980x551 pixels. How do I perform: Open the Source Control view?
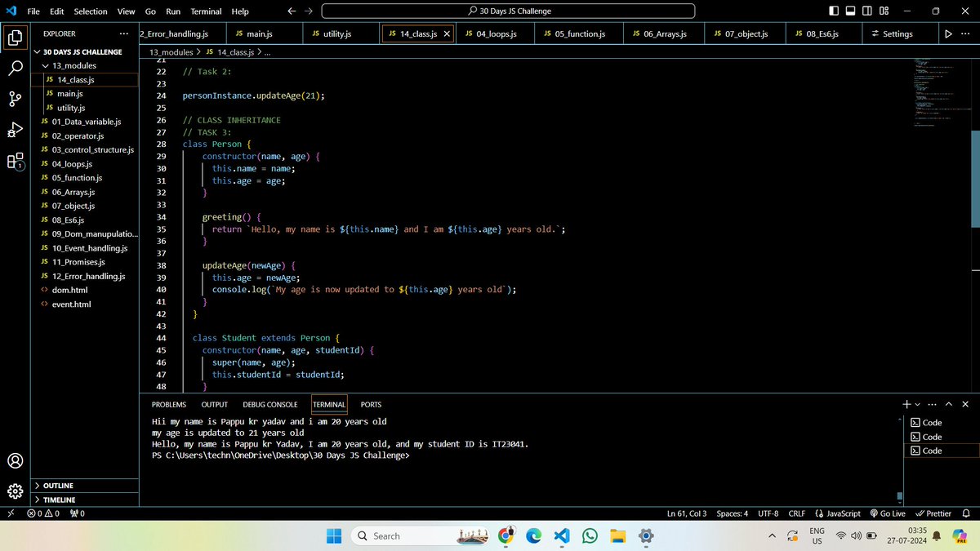15,99
